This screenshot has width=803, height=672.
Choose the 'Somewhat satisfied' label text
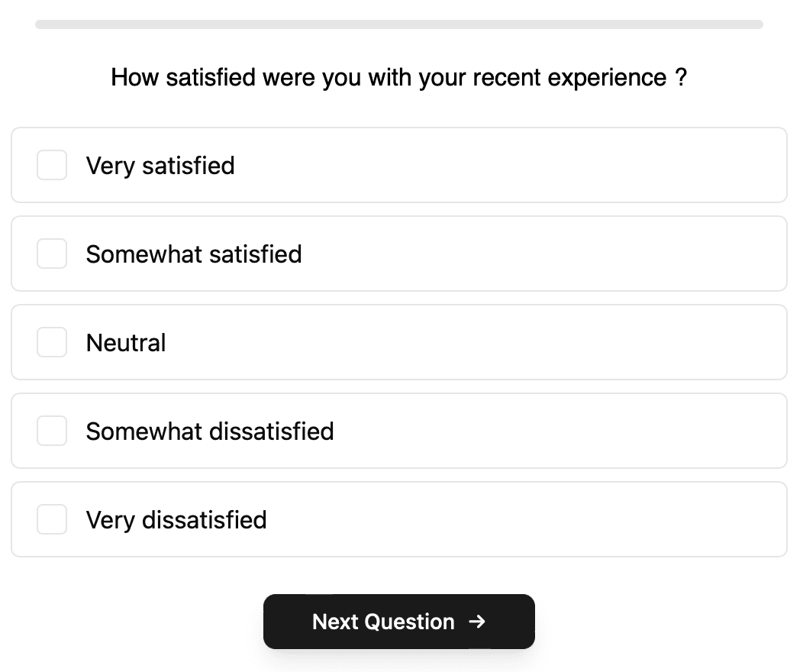(x=194, y=254)
